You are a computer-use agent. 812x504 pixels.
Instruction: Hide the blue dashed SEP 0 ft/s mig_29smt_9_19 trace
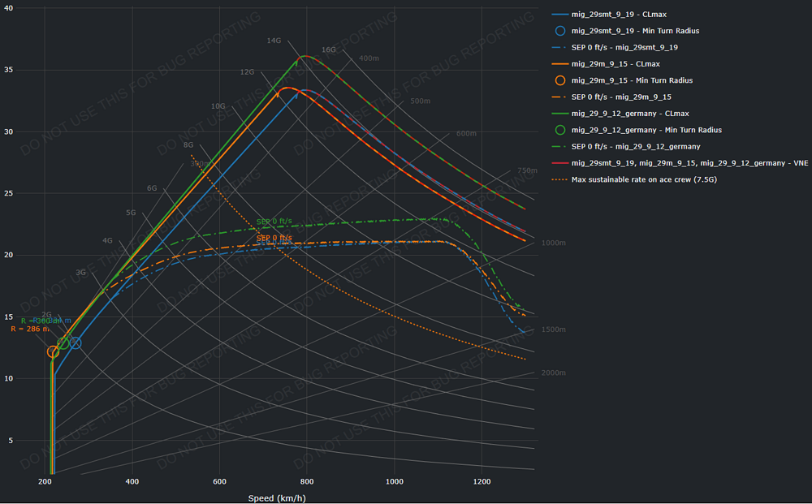(x=624, y=47)
